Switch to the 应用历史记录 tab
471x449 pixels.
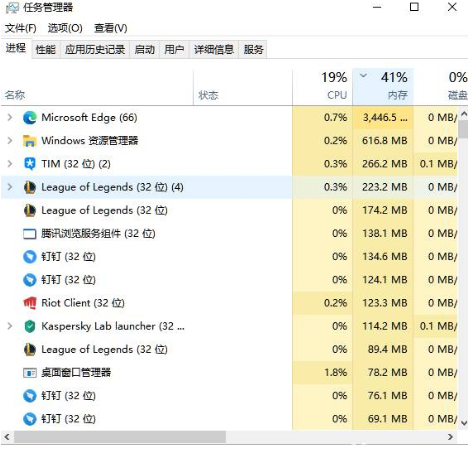(x=95, y=50)
